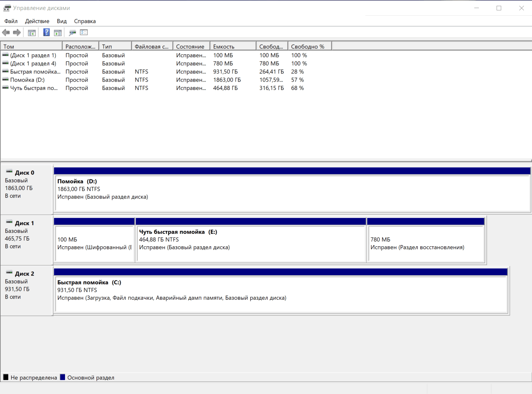Click volume icon of Чуть быстрая по... row
532x394 pixels.
click(5, 87)
